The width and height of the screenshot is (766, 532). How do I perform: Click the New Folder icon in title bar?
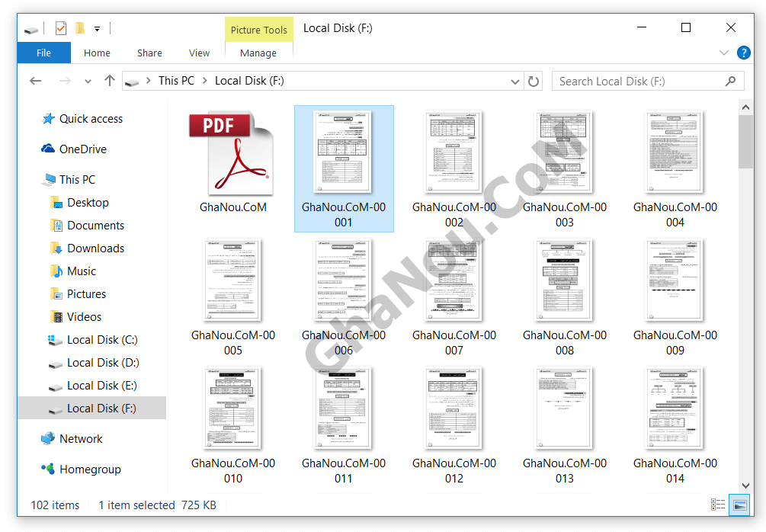[x=80, y=28]
